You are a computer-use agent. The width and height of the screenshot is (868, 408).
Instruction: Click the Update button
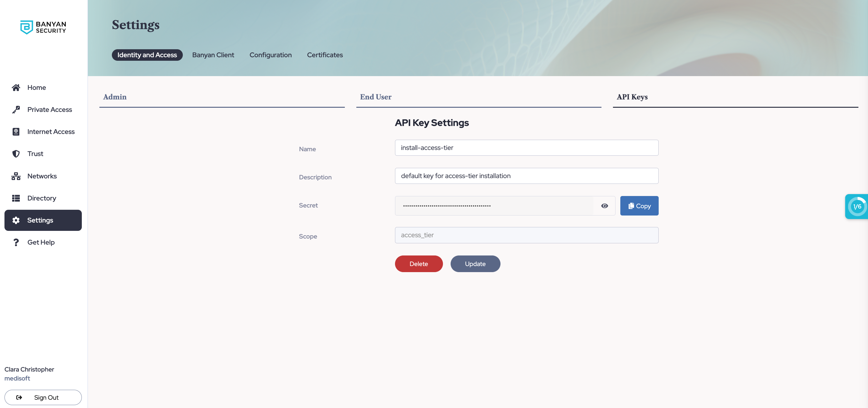[475, 264]
